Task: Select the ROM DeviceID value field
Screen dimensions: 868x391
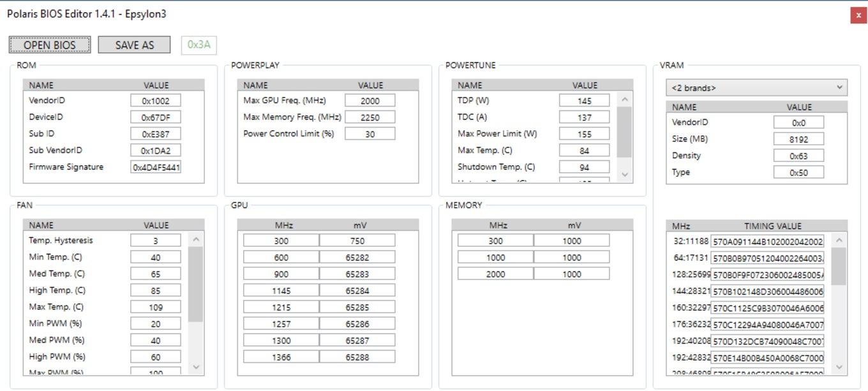Action: [156, 117]
